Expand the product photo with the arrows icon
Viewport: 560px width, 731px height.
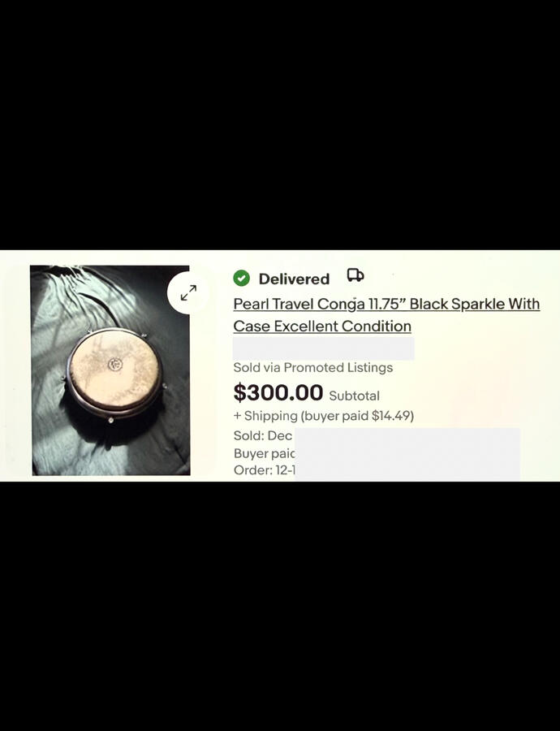(x=188, y=292)
